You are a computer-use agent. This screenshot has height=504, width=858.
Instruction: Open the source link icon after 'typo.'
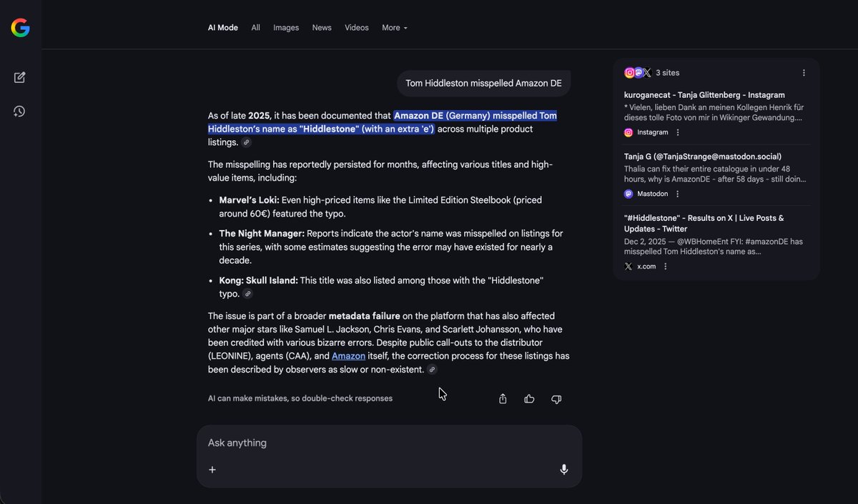coord(247,294)
